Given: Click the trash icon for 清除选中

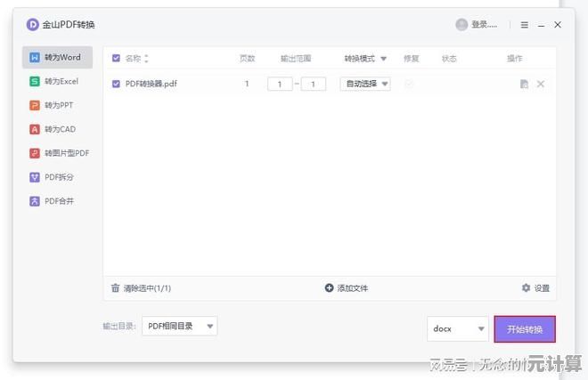Looking at the screenshot, I should (115, 288).
